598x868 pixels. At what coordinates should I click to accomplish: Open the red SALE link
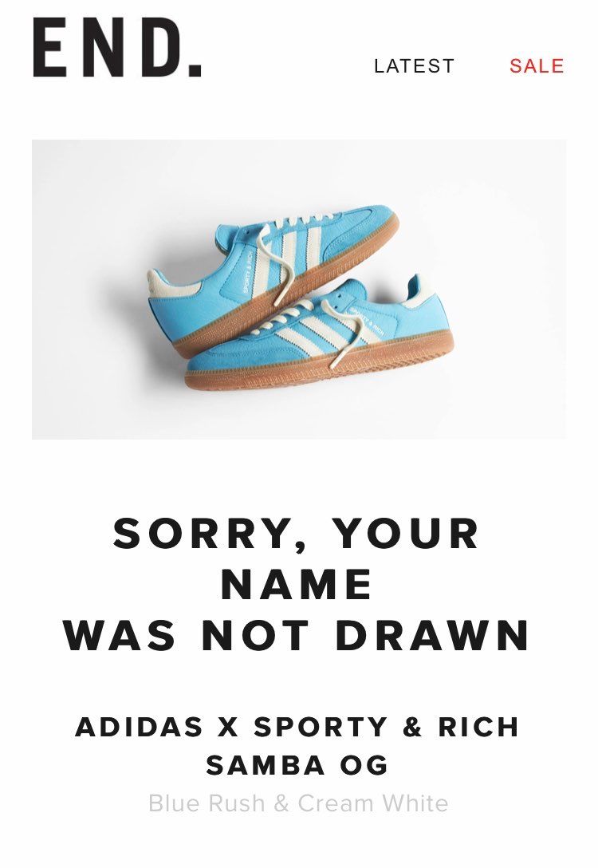tap(537, 66)
